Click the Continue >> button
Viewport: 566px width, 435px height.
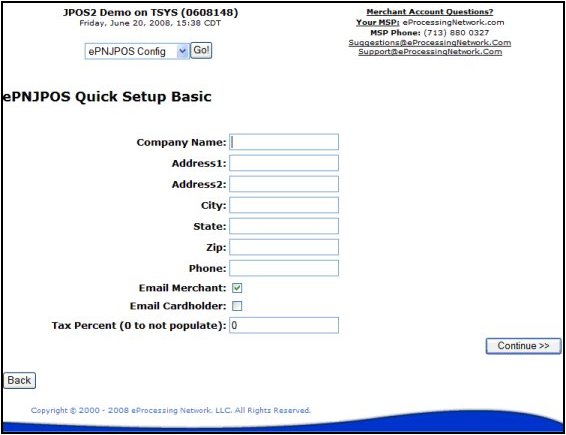[523, 346]
